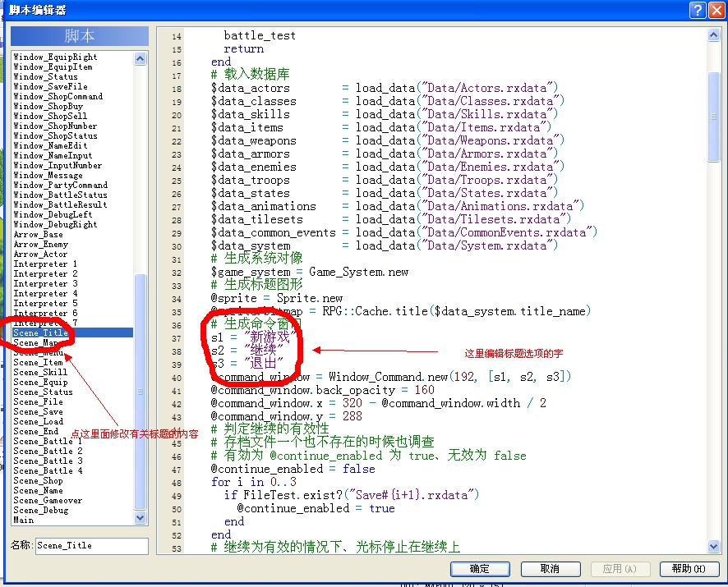Click the code editor vertical scrollbar thumb

[x=714, y=117]
